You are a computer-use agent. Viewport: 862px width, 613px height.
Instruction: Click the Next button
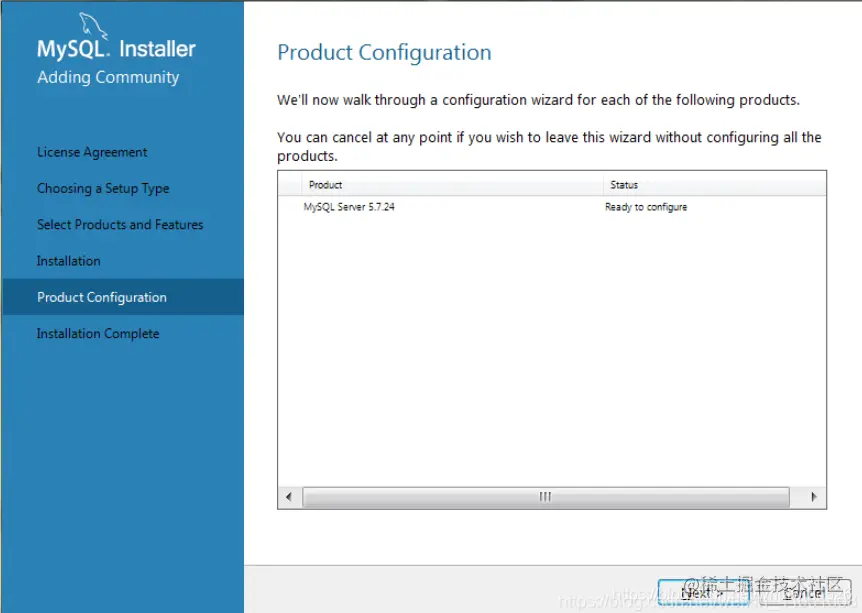[x=703, y=593]
